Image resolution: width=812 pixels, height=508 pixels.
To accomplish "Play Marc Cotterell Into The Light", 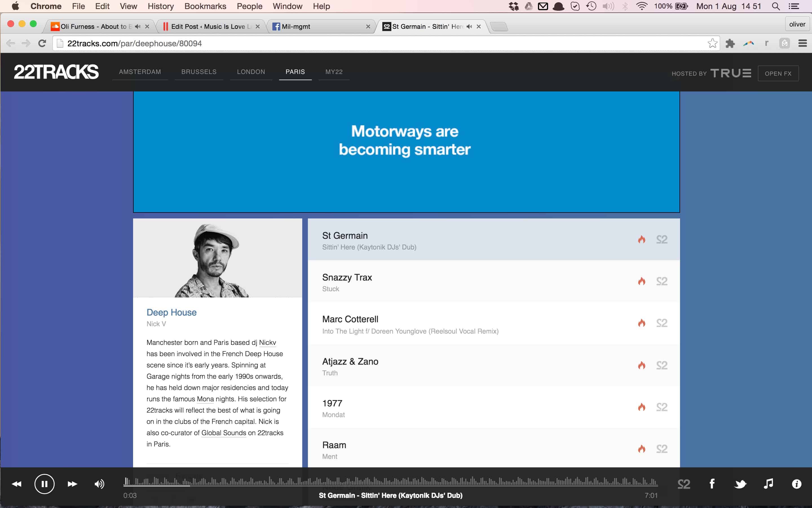I will (x=494, y=323).
